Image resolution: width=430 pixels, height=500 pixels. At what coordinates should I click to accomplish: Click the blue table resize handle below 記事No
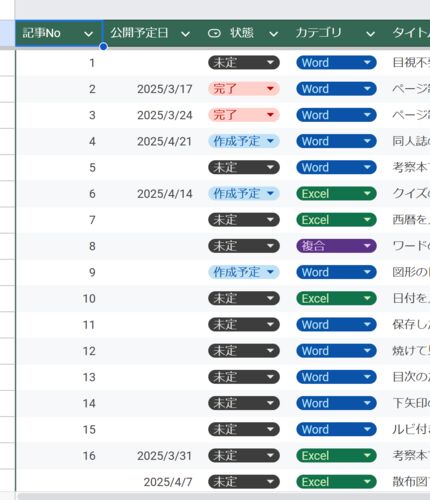(103, 47)
